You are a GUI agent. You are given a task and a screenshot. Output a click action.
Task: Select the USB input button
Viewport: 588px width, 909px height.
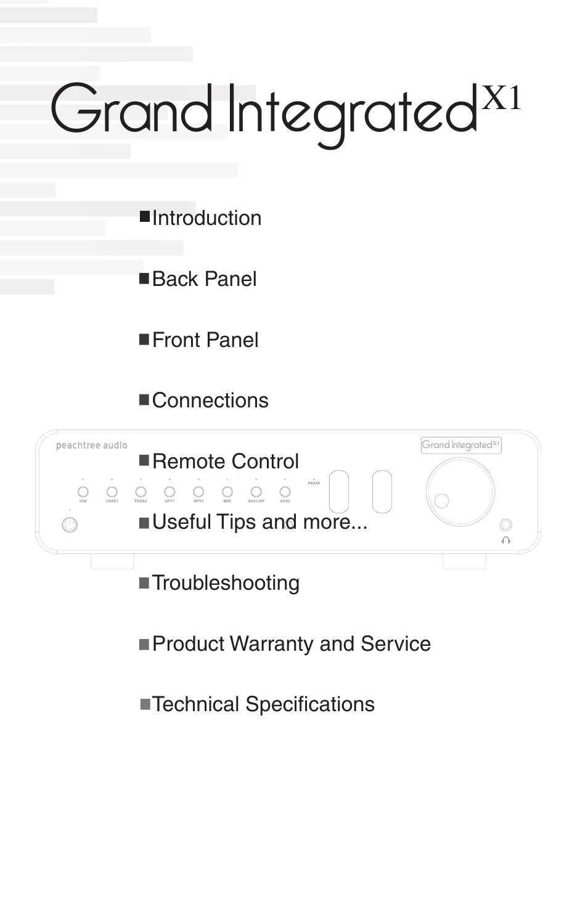[x=83, y=492]
